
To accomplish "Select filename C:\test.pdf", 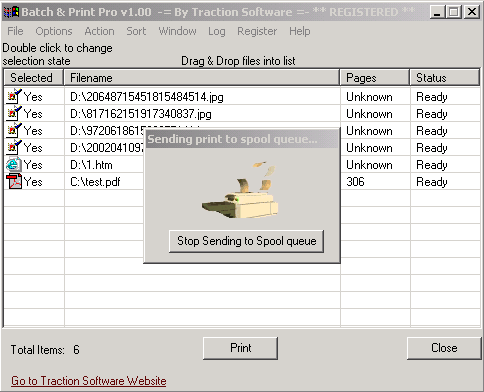I will (95, 182).
